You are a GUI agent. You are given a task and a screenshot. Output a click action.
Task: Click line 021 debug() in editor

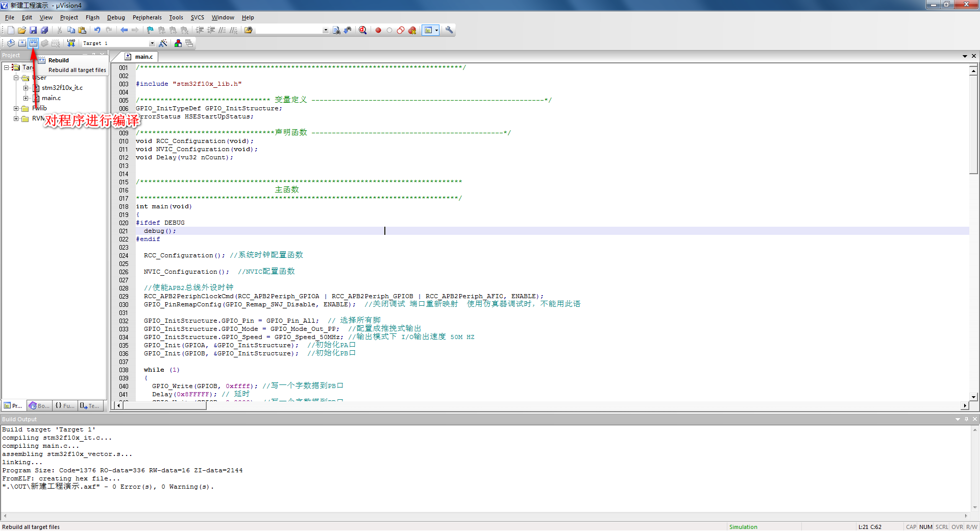tap(160, 231)
